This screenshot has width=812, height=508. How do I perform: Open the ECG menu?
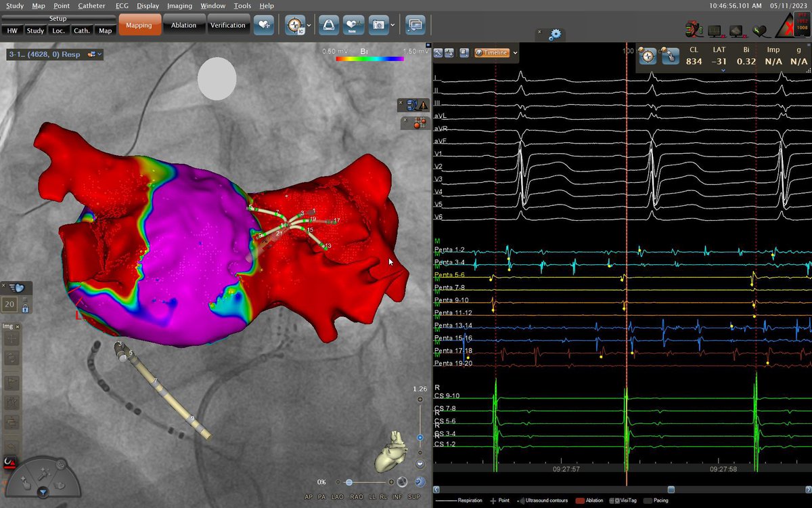click(x=122, y=5)
